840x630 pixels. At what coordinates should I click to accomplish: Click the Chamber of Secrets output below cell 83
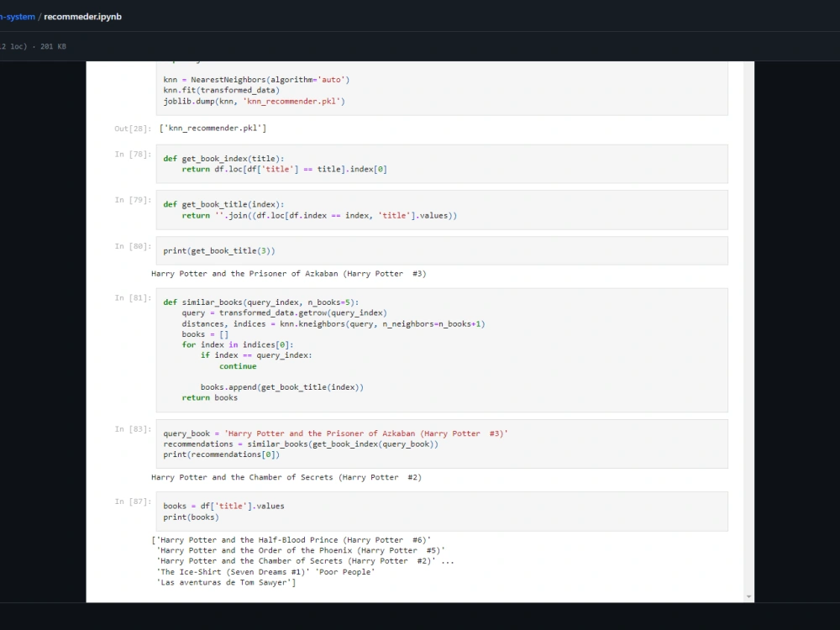coord(286,477)
